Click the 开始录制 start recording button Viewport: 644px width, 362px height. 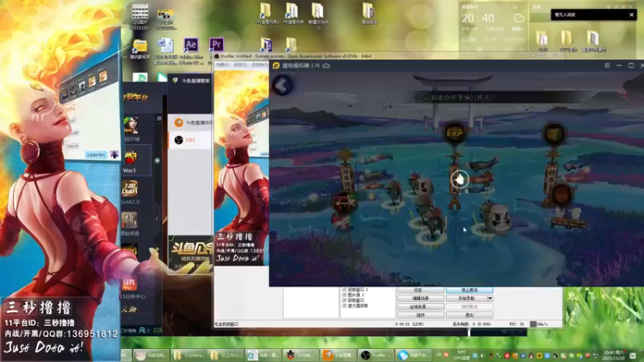[x=466, y=298]
